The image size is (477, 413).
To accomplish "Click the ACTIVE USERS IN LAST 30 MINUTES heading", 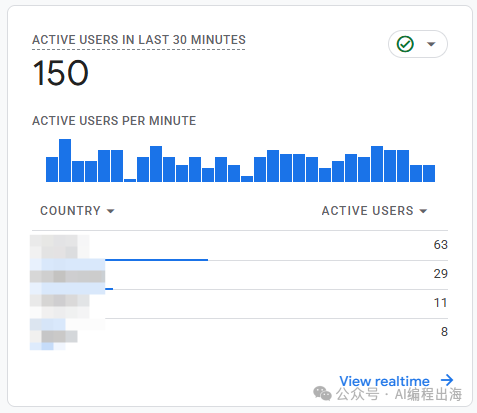I will 139,40.
